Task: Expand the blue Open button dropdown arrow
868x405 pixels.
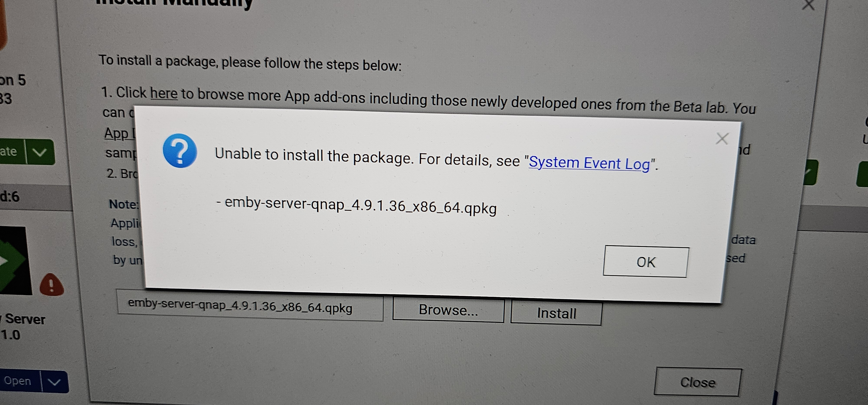Action: [x=54, y=382]
